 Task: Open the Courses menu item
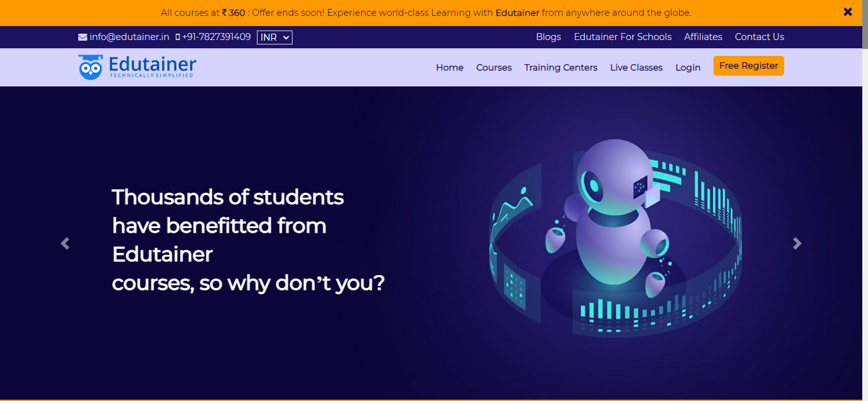click(x=494, y=67)
